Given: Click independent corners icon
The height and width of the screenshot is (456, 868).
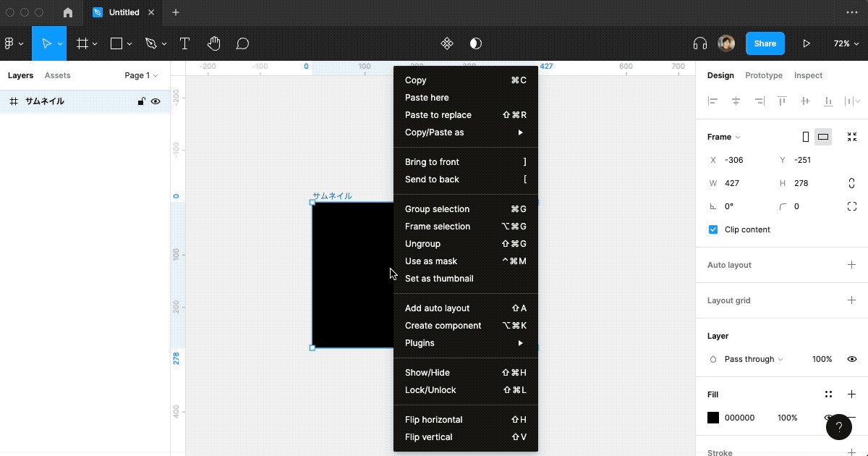Looking at the screenshot, I should [x=852, y=206].
